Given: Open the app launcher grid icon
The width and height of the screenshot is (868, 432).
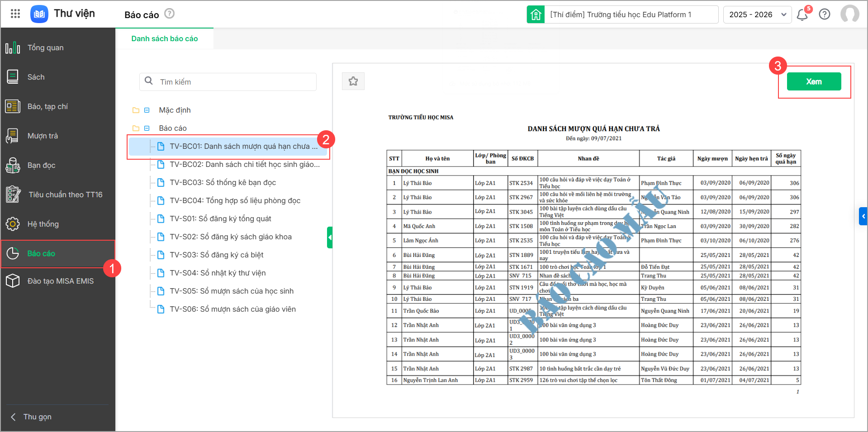Looking at the screenshot, I should (x=15, y=14).
